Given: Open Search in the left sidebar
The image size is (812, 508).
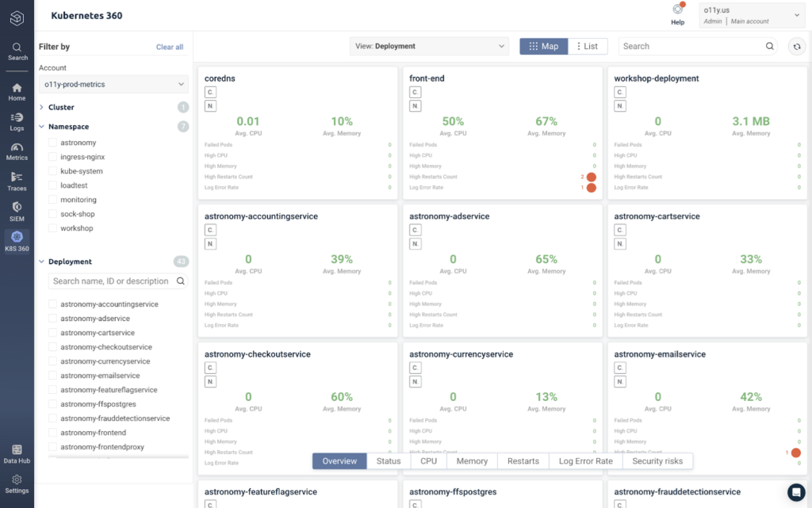Looking at the screenshot, I should point(17,52).
